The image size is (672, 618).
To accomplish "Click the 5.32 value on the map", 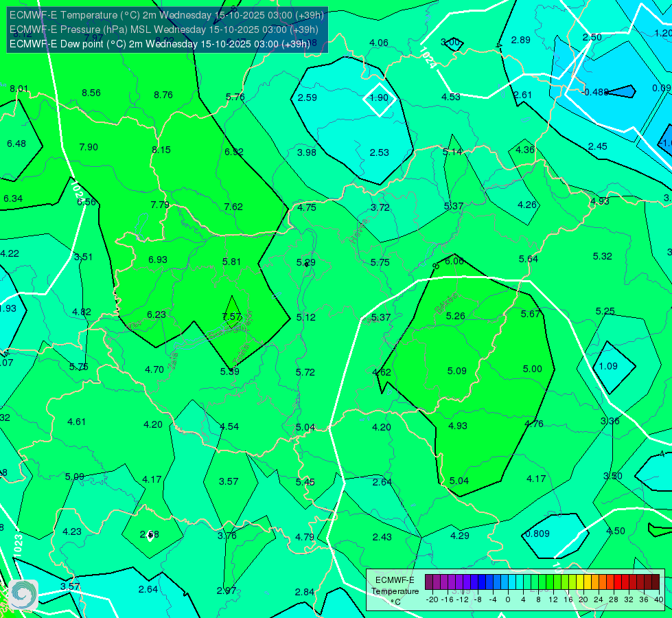I will (x=603, y=256).
